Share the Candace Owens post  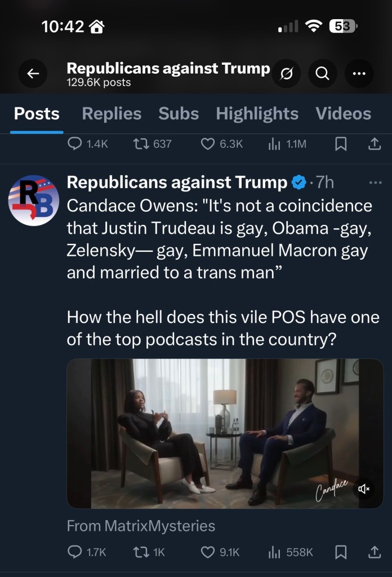coord(374,552)
